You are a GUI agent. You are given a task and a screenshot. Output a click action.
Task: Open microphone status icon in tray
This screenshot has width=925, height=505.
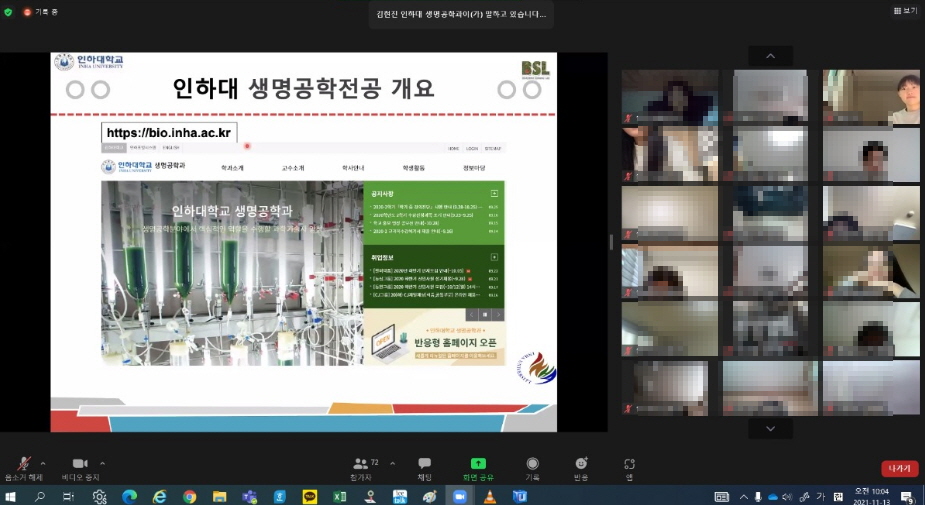[758, 497]
